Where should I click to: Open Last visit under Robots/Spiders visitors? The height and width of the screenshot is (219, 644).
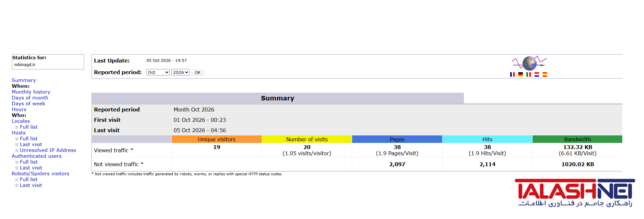pos(31,185)
